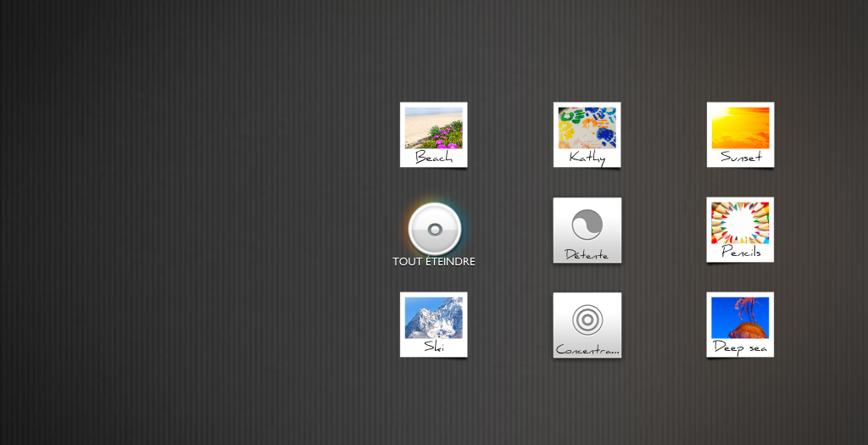Choose the Beach scene photo
The image size is (868, 445).
(x=433, y=127)
